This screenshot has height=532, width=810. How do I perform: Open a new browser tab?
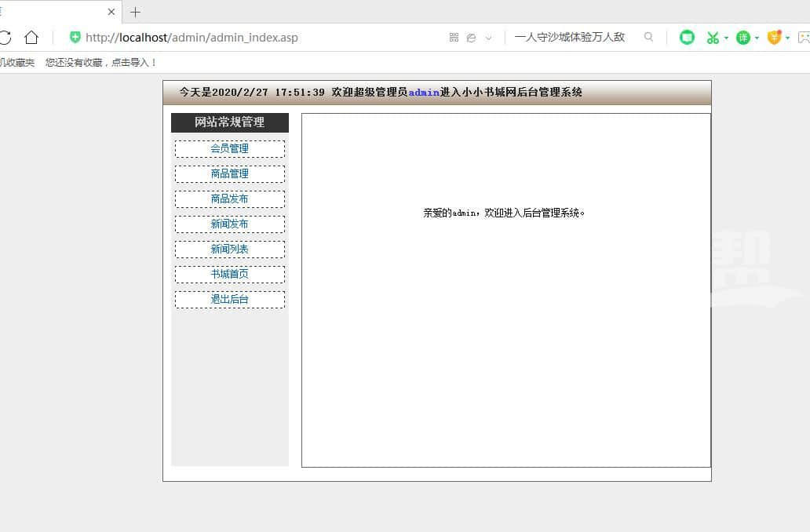point(135,12)
